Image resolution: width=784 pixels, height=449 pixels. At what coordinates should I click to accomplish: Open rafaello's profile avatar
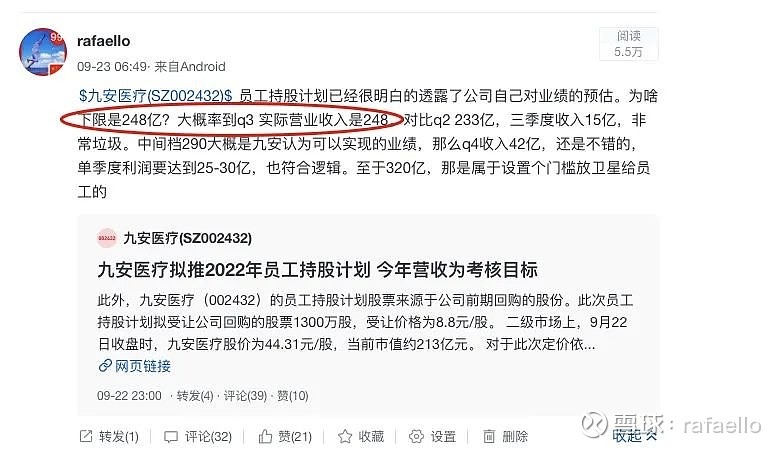point(43,52)
